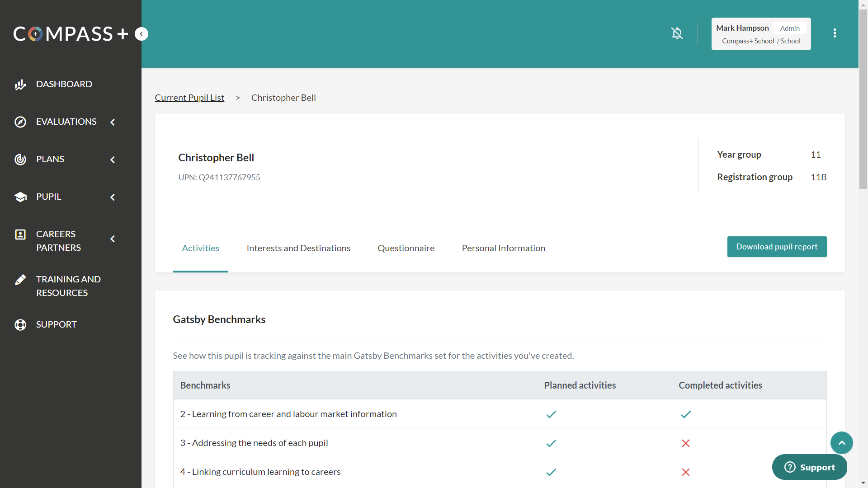The height and width of the screenshot is (488, 868).
Task: Toggle the muted notifications bell
Action: point(677,33)
